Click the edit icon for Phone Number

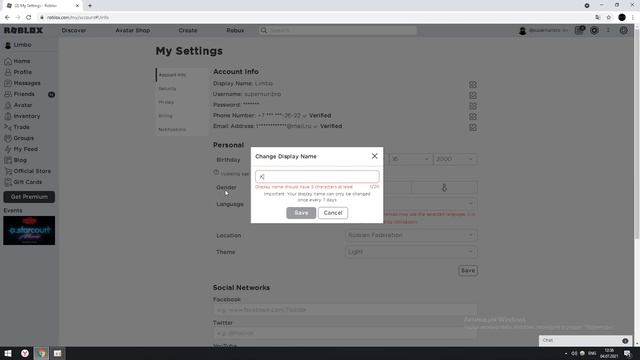coord(473,117)
